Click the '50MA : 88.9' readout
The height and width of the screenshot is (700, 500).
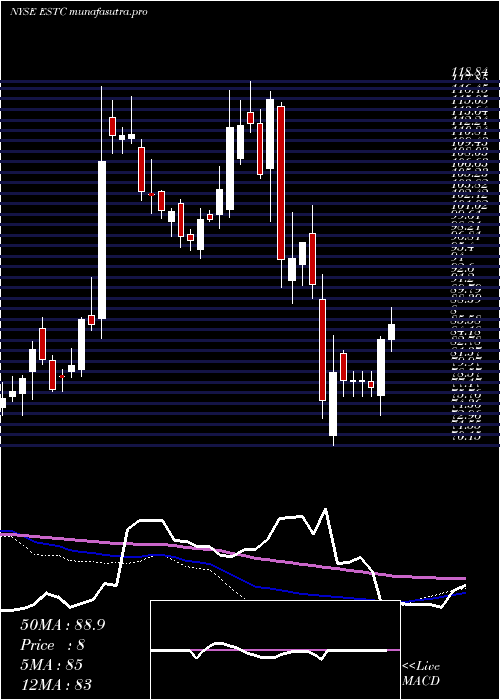[63, 625]
